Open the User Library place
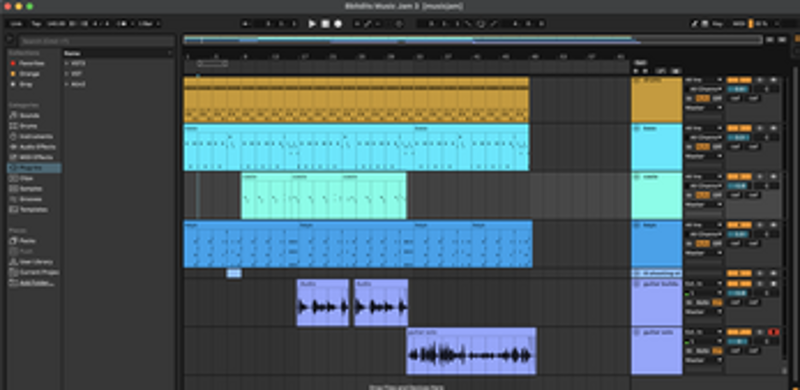The height and width of the screenshot is (390, 800). [31, 262]
